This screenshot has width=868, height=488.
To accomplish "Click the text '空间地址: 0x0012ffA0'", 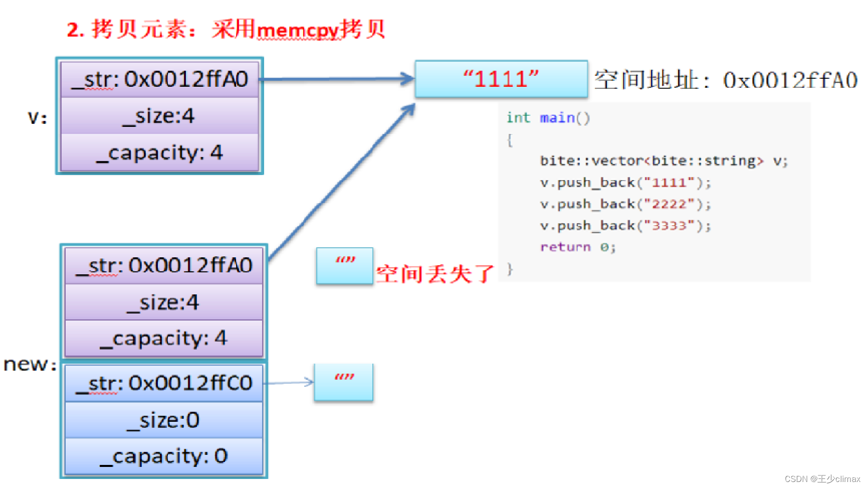I will (726, 80).
